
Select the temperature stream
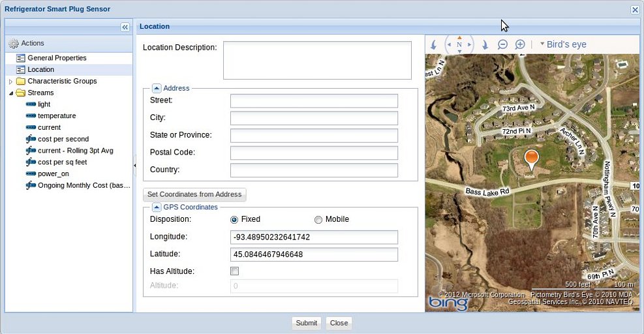(x=57, y=116)
